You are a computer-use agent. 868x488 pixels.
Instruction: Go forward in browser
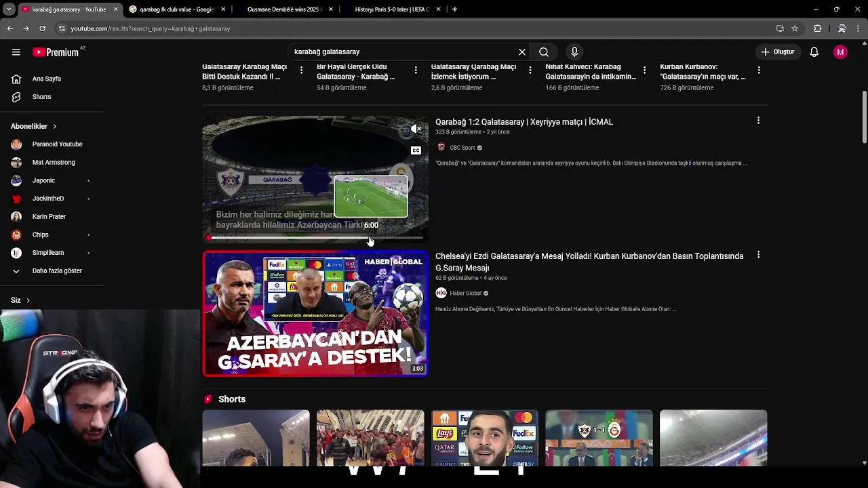[26, 28]
